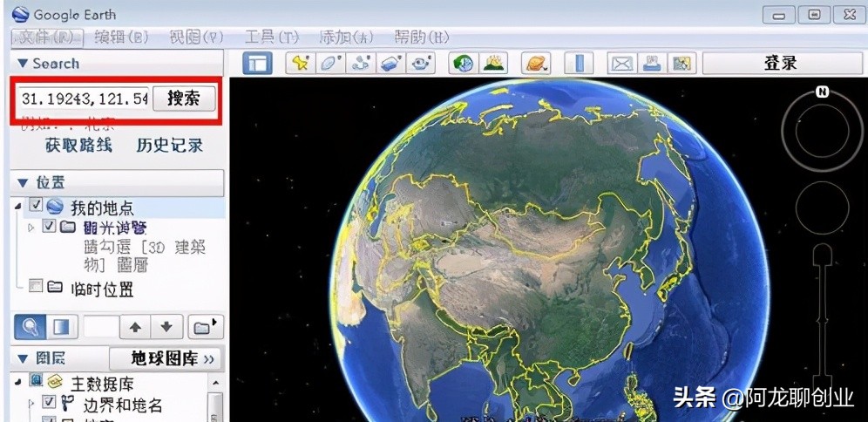
Task: Collapse the 主数据库 tree node
Action: [x=18, y=381]
